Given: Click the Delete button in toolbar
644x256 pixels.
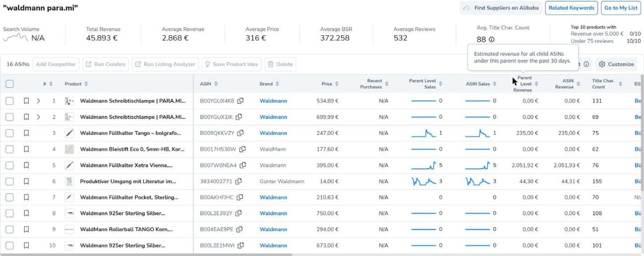Looking at the screenshot, I should coord(280,64).
